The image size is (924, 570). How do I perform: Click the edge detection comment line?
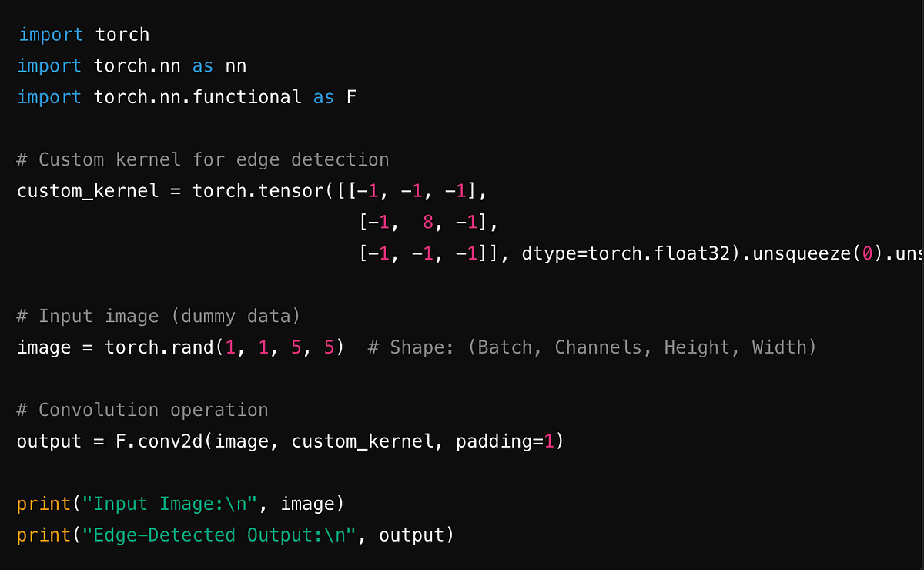(202, 159)
